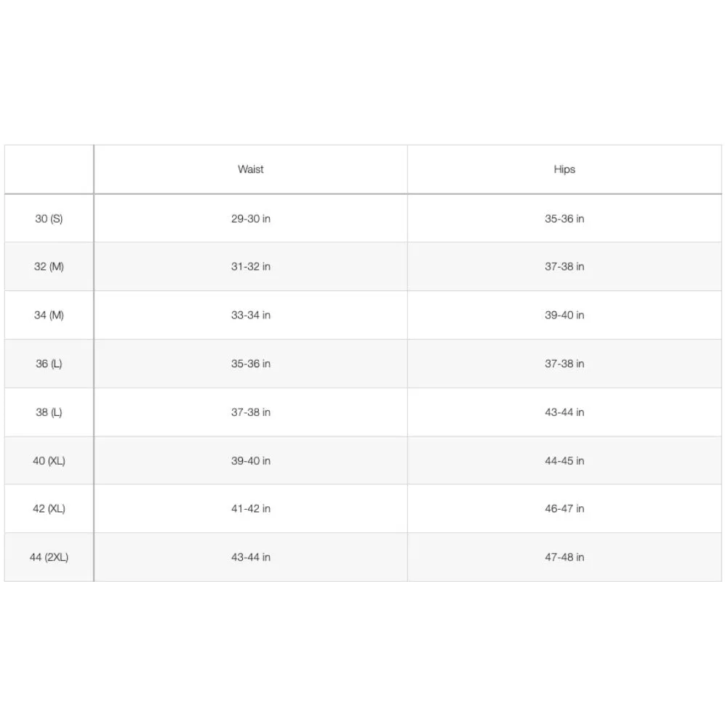Select the 40 (XL) size row label

point(49,460)
